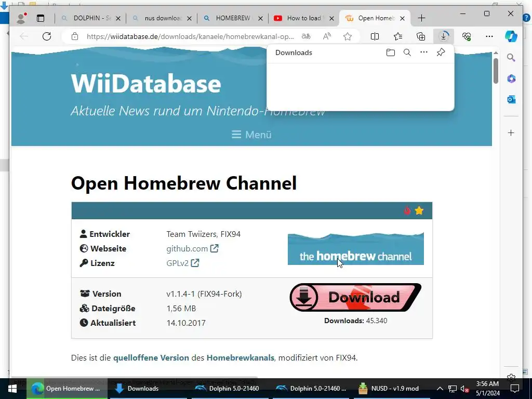This screenshot has width=532, height=399.
Task: Open Browser essentials heart icon
Action: [x=467, y=36]
